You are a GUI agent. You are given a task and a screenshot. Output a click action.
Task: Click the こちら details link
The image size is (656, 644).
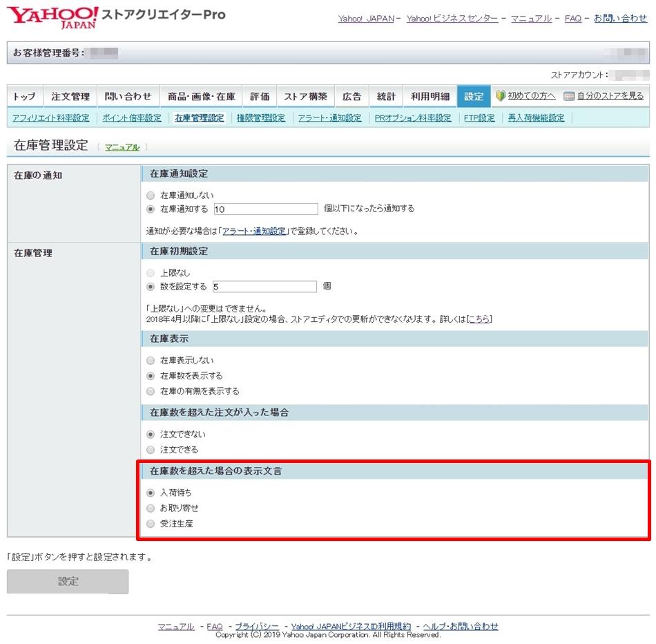coord(479,319)
